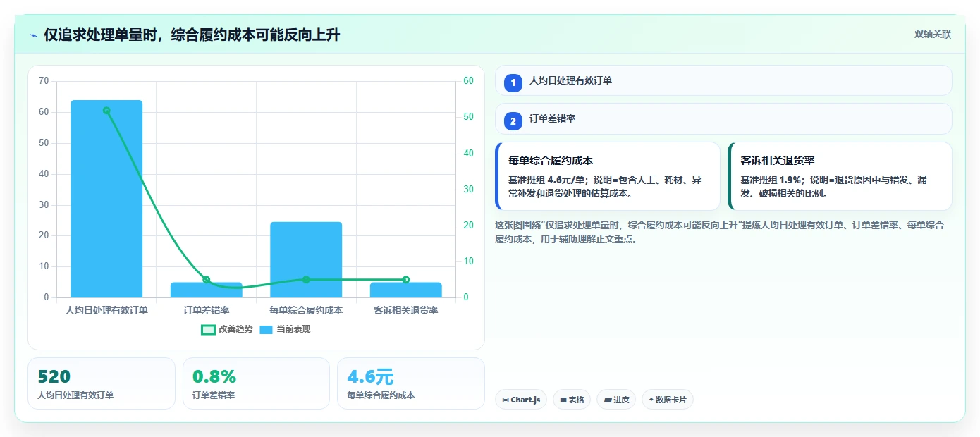
Task: Click the 数据卡片 tag
Action: (668, 400)
